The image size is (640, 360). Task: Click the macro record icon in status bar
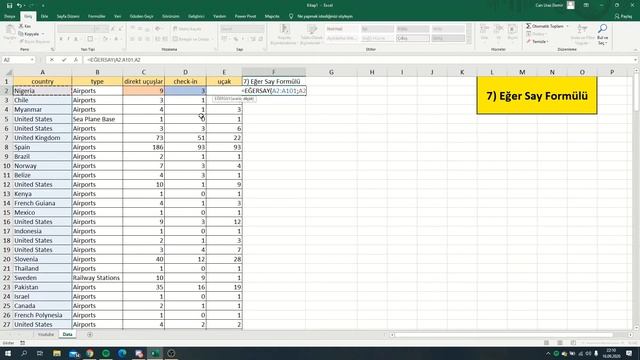click(22, 343)
